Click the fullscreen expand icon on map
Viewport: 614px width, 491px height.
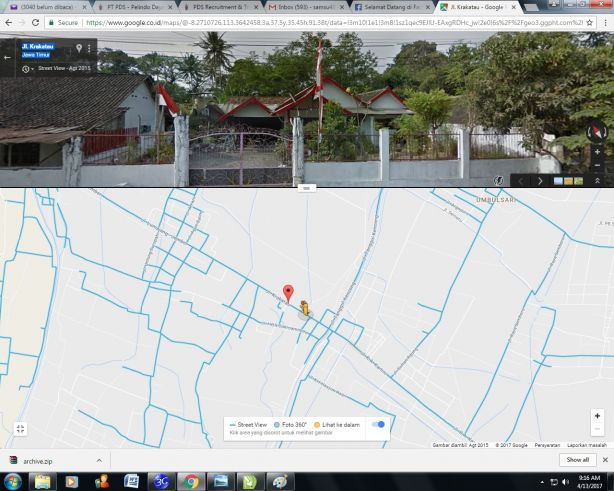point(20,429)
